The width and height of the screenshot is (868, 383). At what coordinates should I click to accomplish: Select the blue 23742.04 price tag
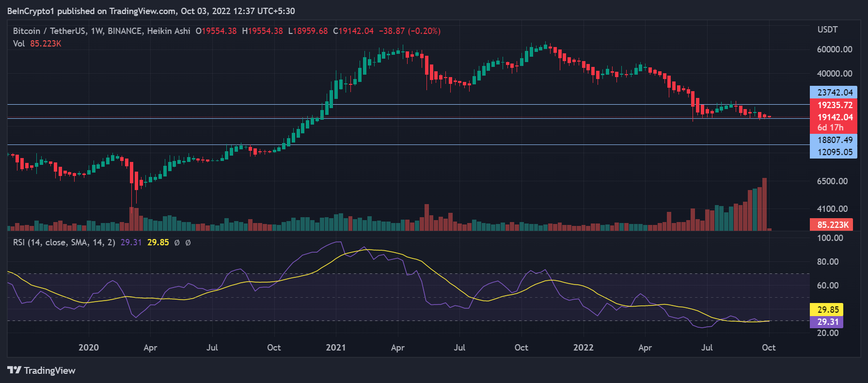[x=834, y=93]
